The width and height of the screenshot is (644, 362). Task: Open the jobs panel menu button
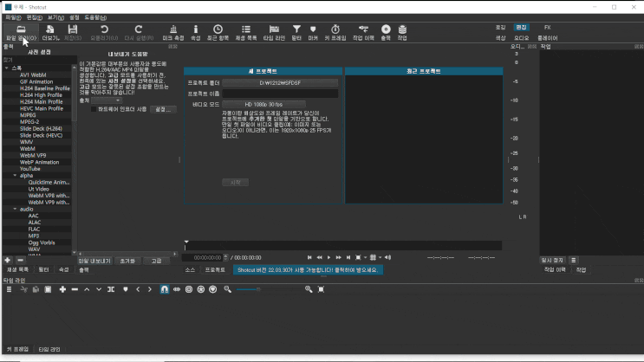[x=573, y=260]
